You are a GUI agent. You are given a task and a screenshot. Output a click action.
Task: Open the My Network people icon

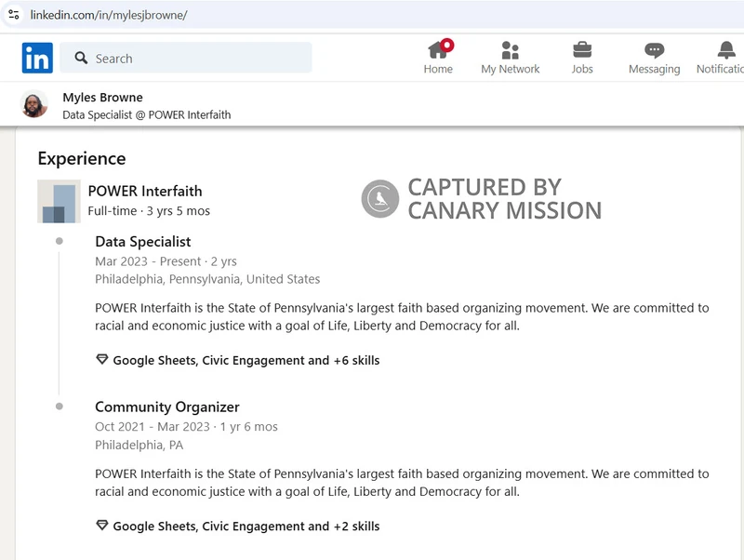(x=510, y=50)
